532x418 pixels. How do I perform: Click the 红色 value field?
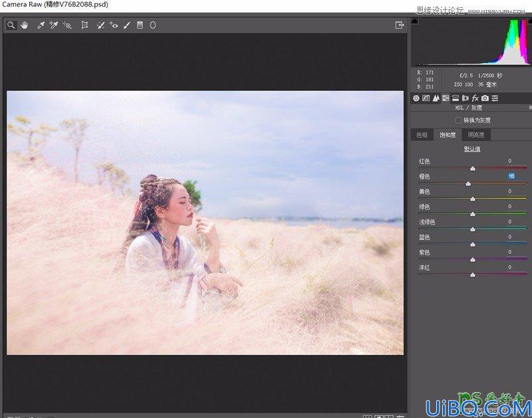[x=509, y=161]
